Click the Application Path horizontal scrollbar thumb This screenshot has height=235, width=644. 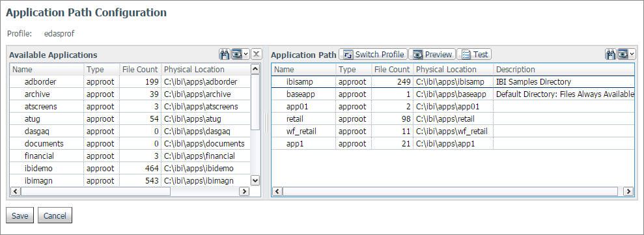[x=450, y=191]
